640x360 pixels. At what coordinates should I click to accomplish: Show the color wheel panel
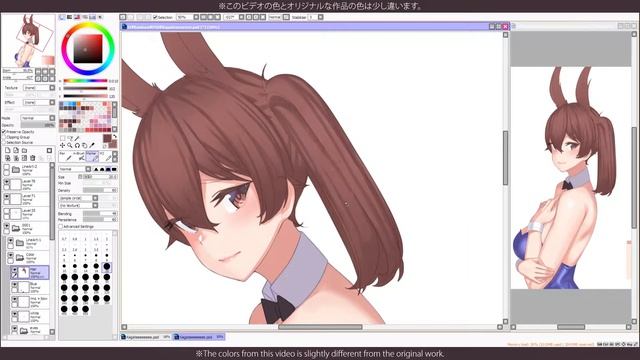[x=62, y=17]
